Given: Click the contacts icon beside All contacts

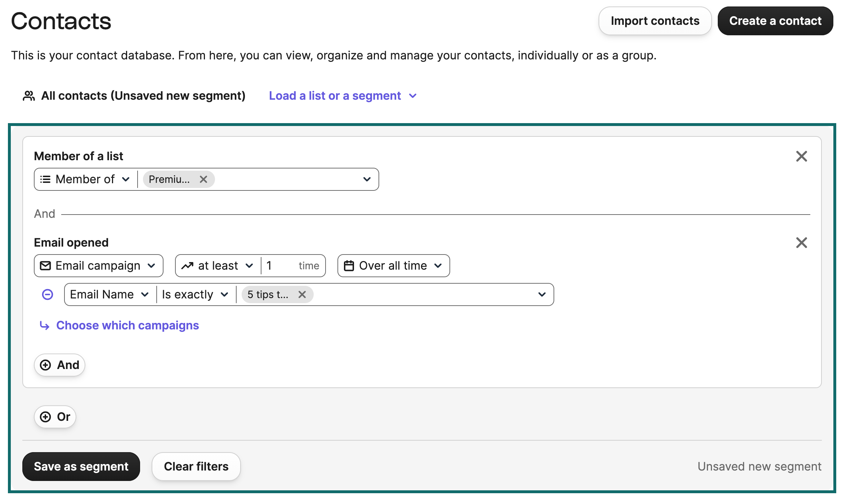Looking at the screenshot, I should click(x=29, y=95).
